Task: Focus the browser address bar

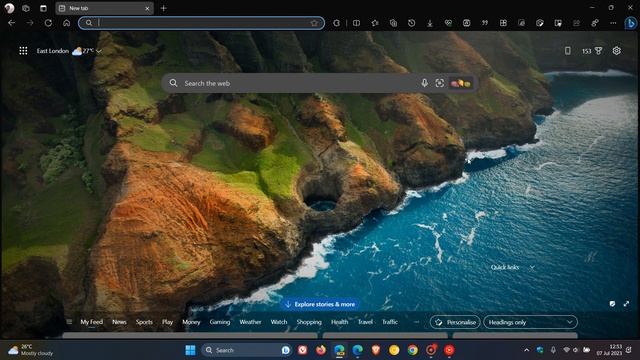Action: click(x=202, y=23)
